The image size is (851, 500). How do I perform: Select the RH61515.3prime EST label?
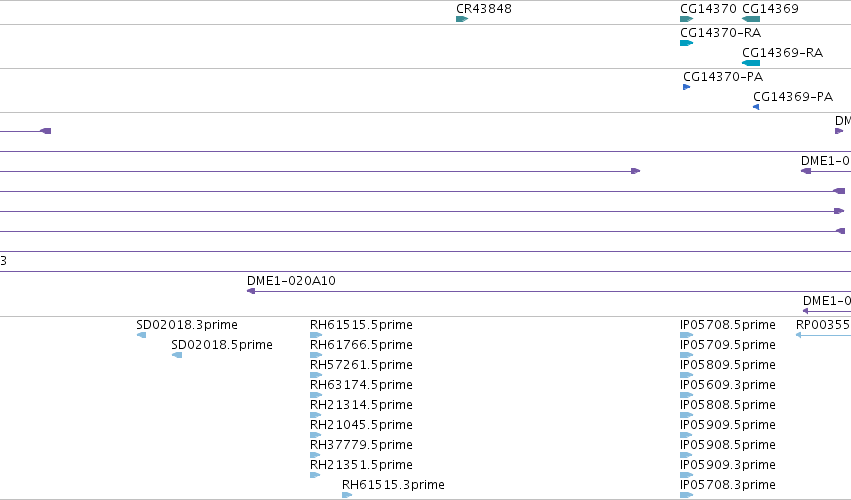(393, 485)
